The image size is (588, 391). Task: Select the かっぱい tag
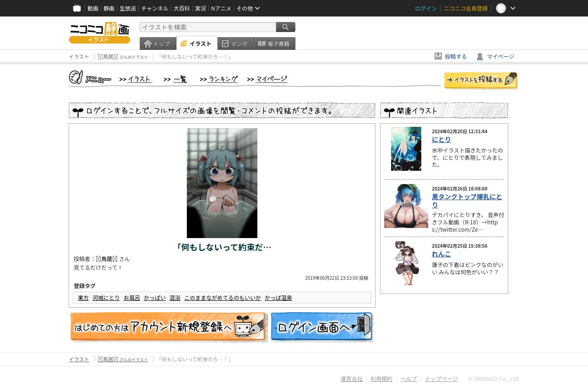[x=155, y=298]
